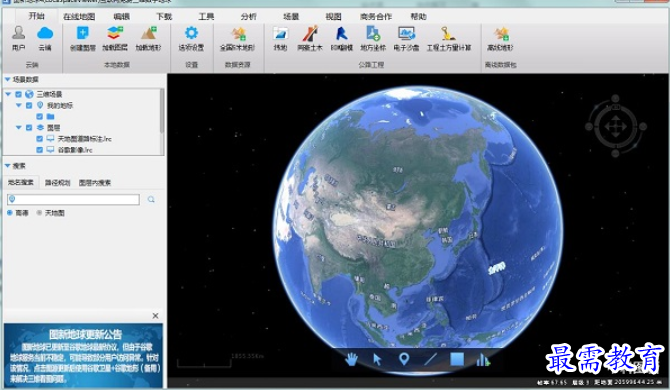Close the announcement panel with X

[x=156, y=316]
